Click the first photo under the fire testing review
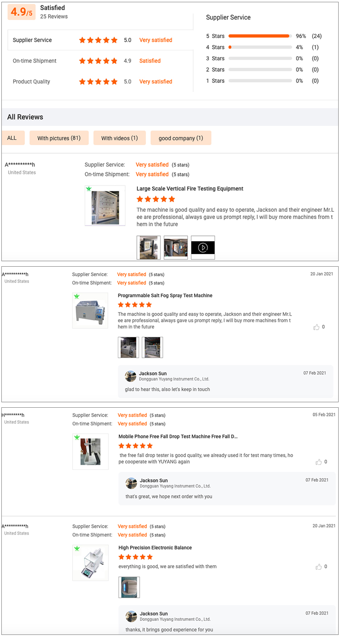340x644 pixels. [149, 247]
